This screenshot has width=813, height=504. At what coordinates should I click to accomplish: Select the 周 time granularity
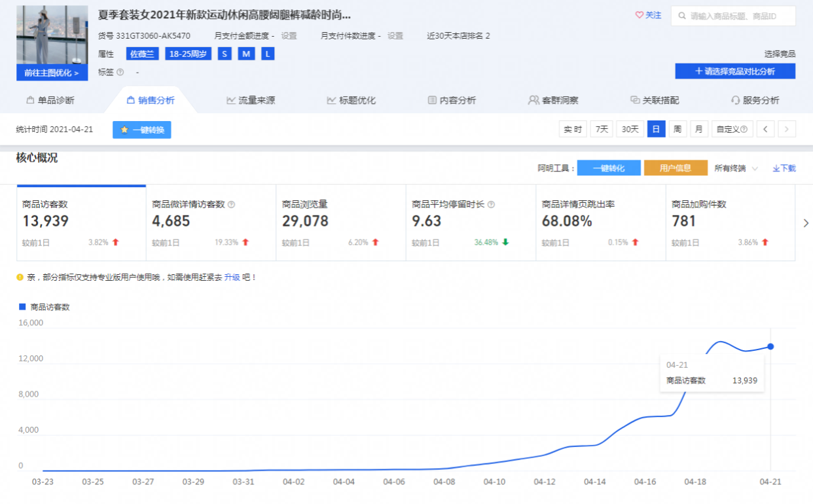pyautogui.click(x=677, y=129)
